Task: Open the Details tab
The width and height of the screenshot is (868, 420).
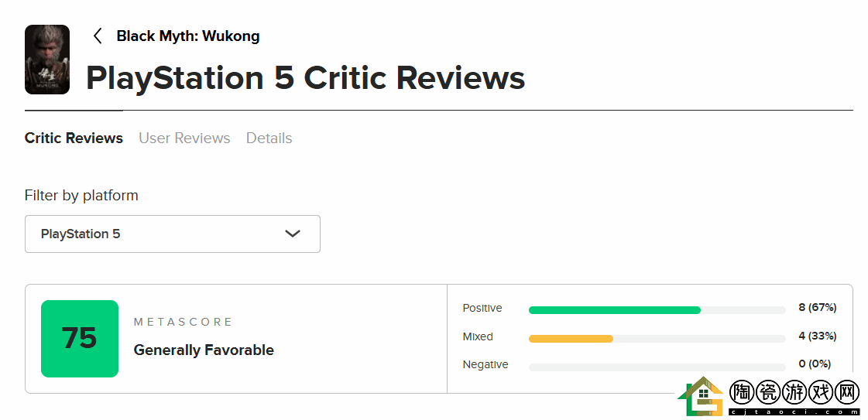Action: [269, 138]
